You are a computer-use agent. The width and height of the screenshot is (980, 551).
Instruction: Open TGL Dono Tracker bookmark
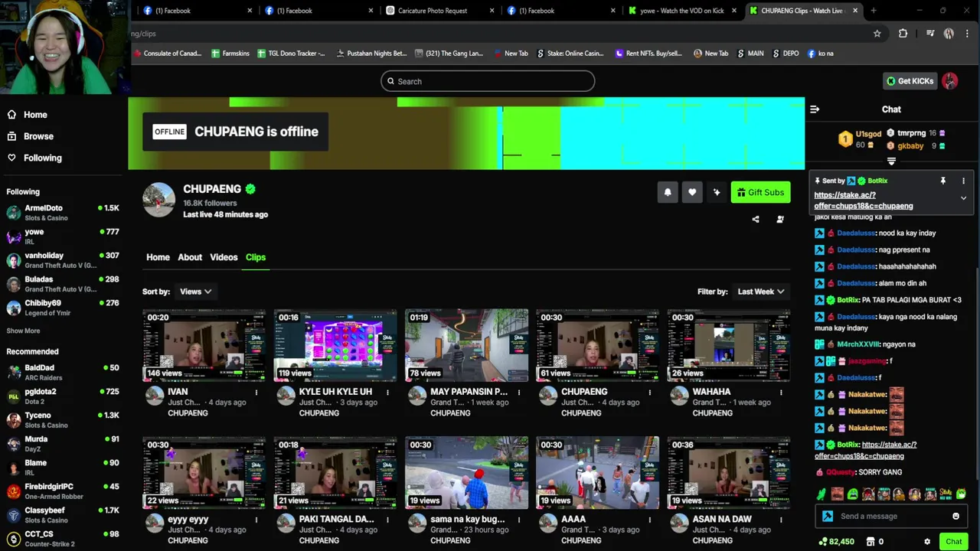[x=291, y=54]
